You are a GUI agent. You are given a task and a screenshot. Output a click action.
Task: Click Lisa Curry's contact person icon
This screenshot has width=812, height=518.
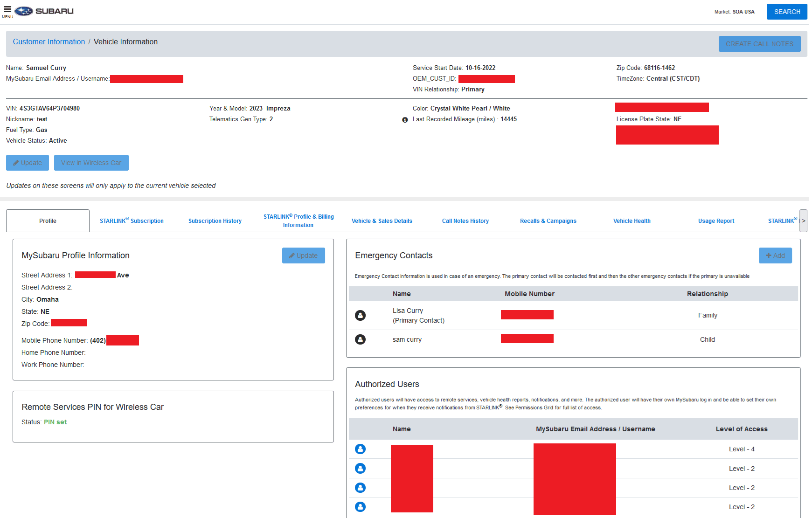tap(360, 316)
